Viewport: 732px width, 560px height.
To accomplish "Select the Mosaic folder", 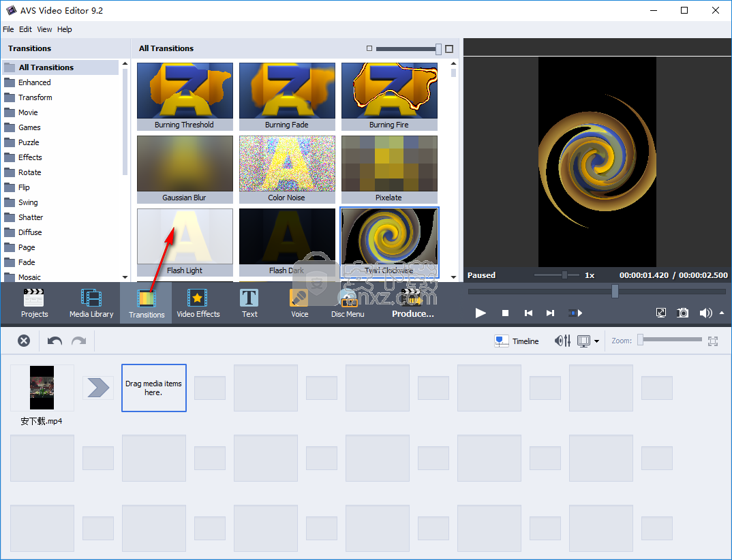I will point(60,277).
